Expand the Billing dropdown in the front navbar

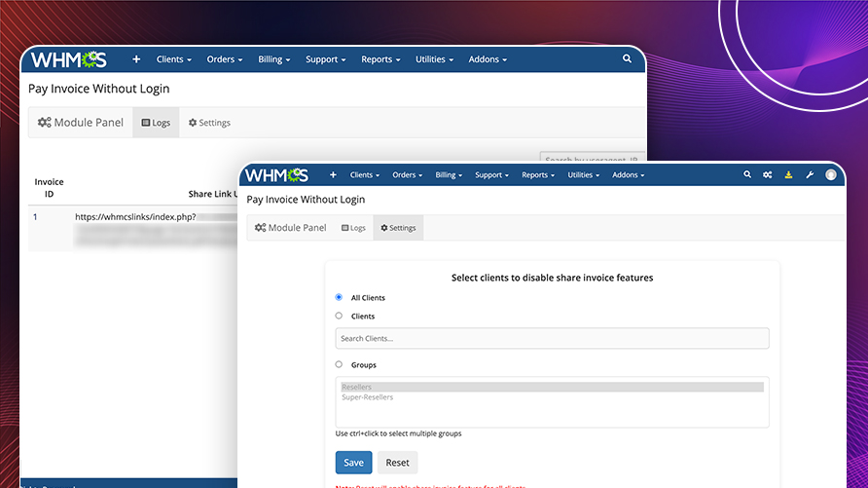448,175
